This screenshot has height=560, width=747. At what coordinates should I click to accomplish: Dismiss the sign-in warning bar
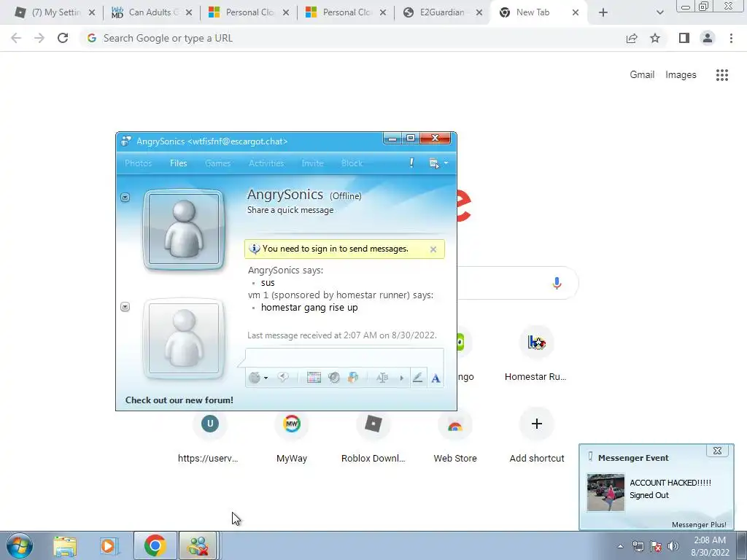tap(433, 249)
